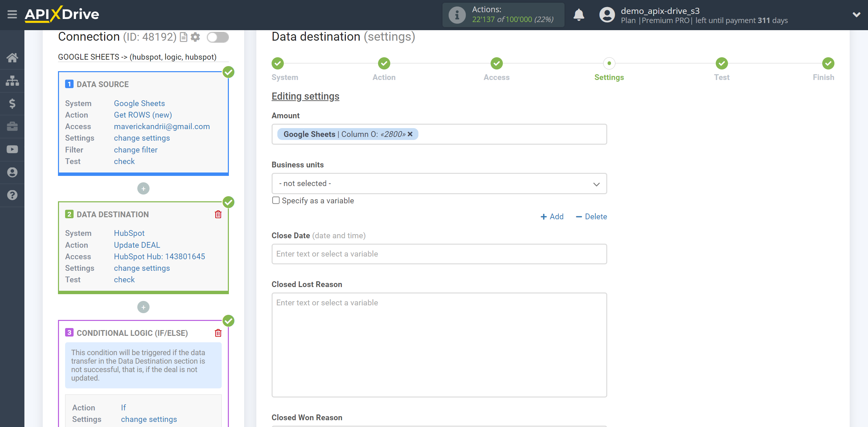Add a step after Data Source block

(143, 188)
